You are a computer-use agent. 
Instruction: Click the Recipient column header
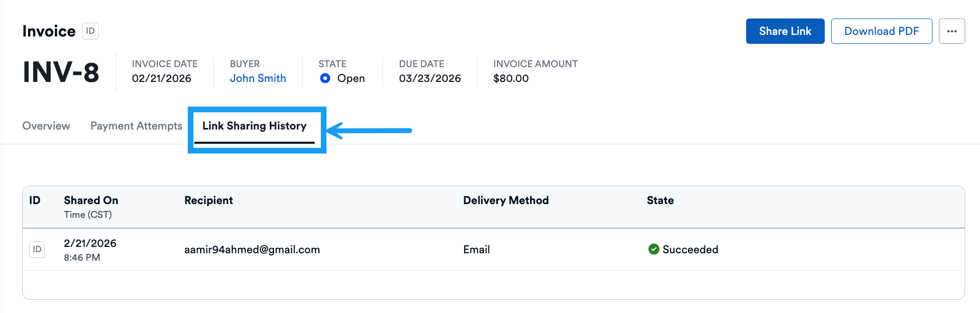pos(209,200)
